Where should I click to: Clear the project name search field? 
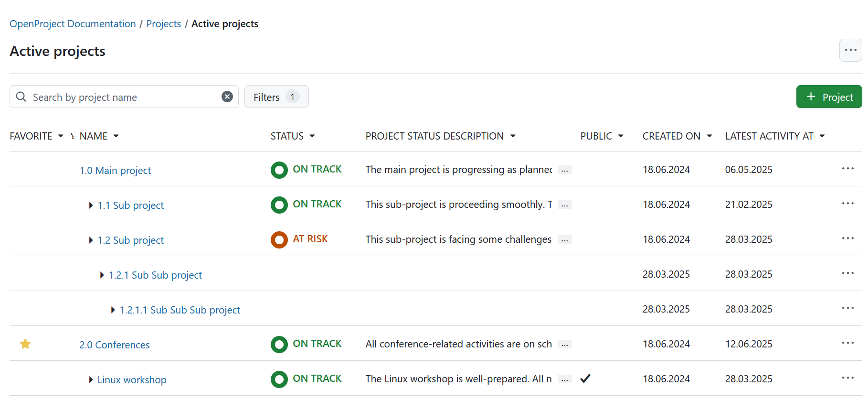[x=227, y=96]
